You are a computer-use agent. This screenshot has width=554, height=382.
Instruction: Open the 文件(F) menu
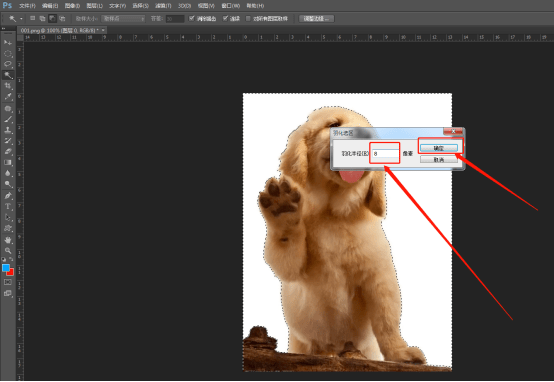tap(27, 6)
